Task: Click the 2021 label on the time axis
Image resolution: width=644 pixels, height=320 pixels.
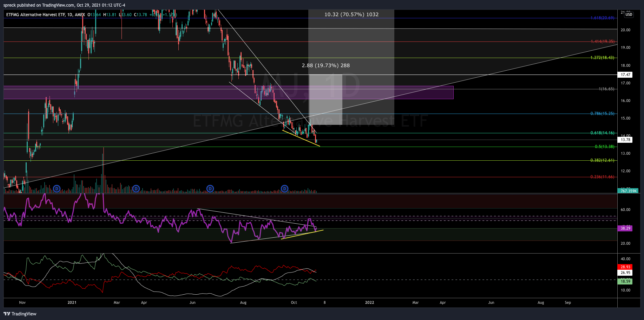Action: 72,302
